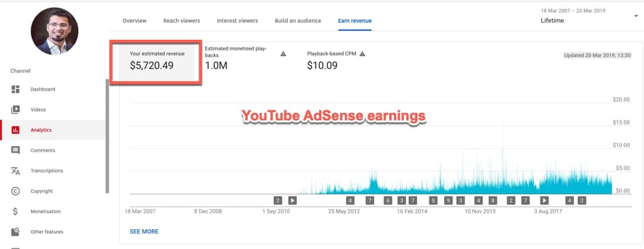Select the Estimated monetised playbacks card

[246, 58]
